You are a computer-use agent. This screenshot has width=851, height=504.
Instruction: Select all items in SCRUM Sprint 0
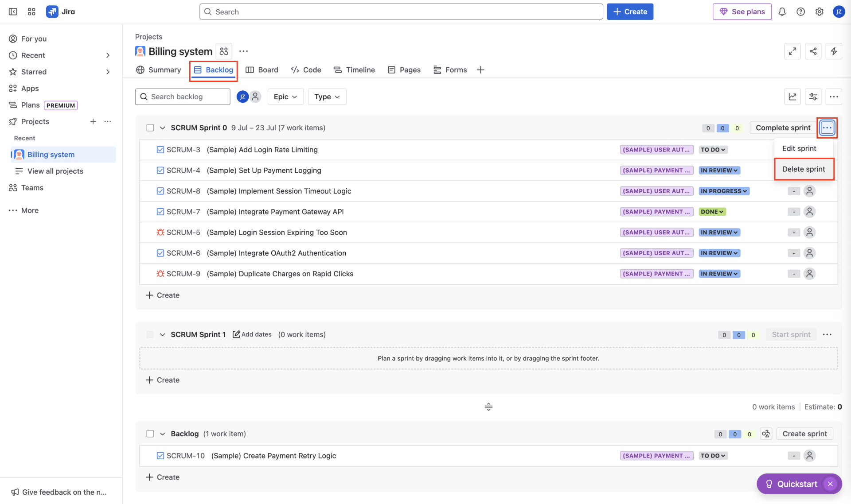tap(150, 128)
